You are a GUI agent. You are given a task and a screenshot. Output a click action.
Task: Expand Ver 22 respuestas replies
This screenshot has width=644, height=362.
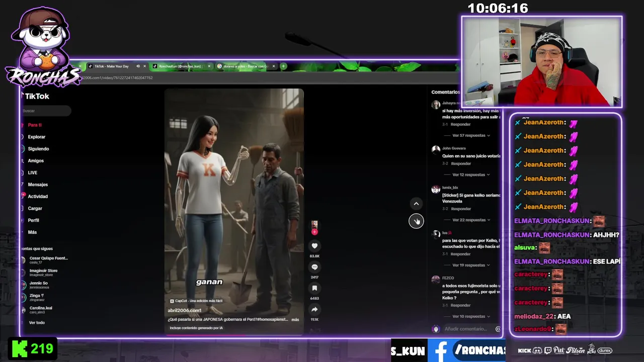(x=471, y=220)
